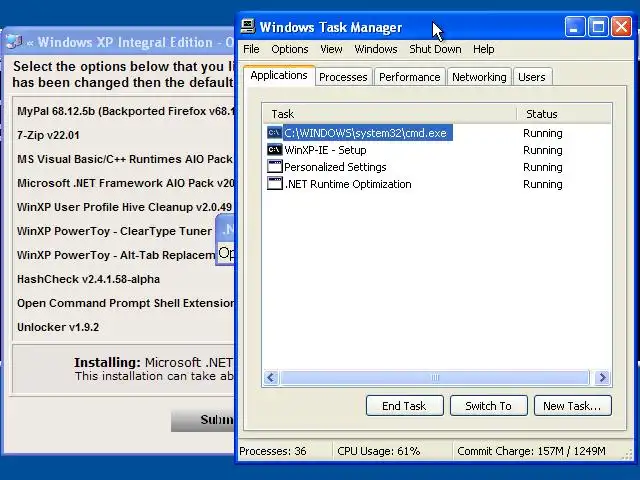Sort by the Task column header
This screenshot has height=480, width=640.
coord(389,114)
